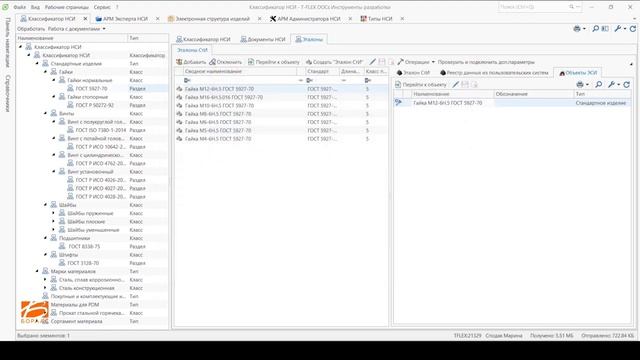Click the save icon in etalons toolbar
The height and width of the screenshot is (360, 640).
click(382, 62)
